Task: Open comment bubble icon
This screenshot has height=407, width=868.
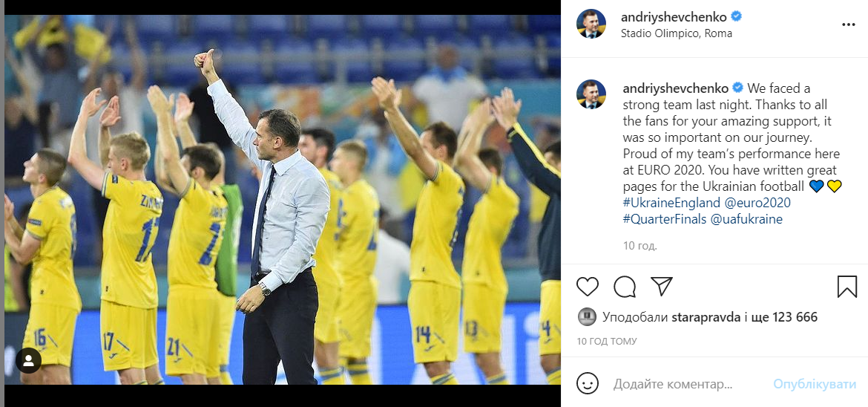Action: [x=625, y=287]
